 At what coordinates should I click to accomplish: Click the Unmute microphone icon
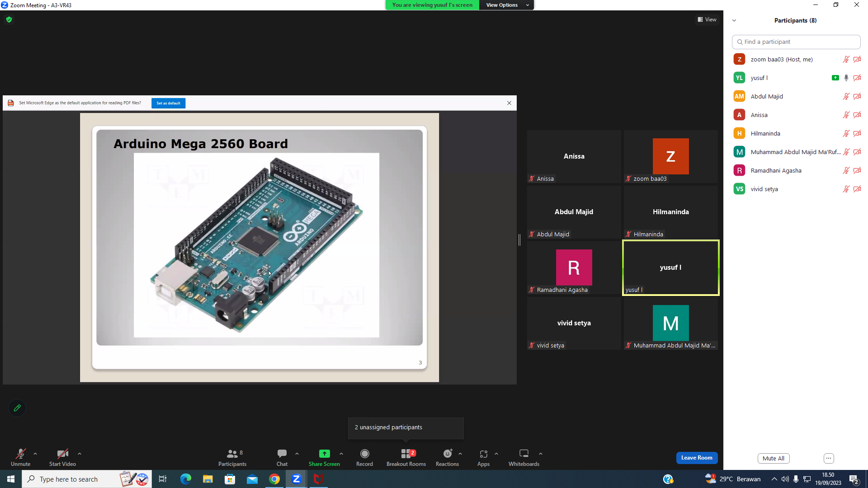[21, 454]
